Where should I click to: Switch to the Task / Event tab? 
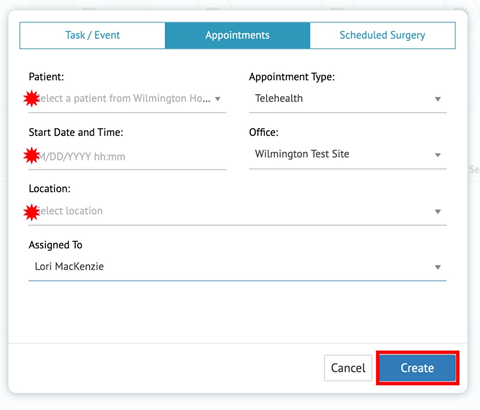(x=92, y=35)
